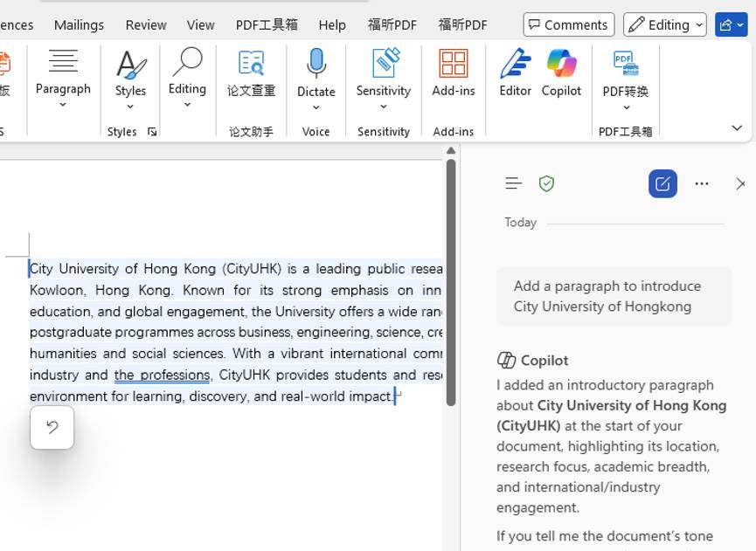Launch the 论文查重 tool
Screen dimensions: 756x551
(x=251, y=63)
